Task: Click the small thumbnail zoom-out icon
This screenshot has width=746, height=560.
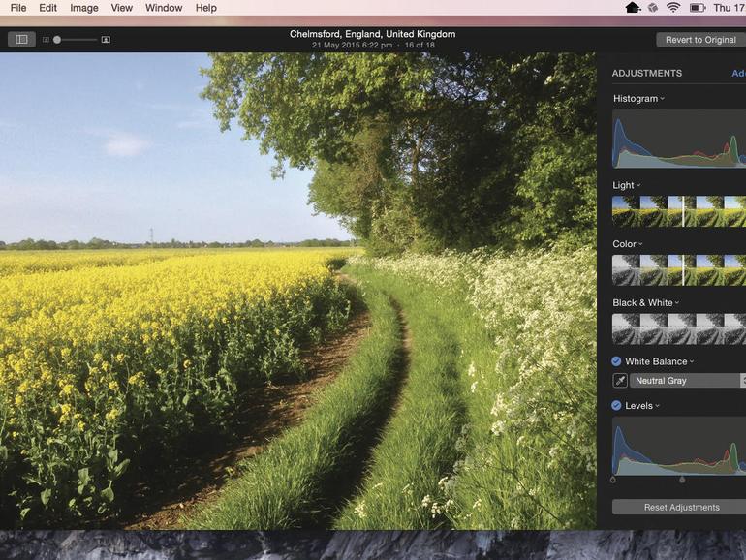Action: pyautogui.click(x=46, y=40)
